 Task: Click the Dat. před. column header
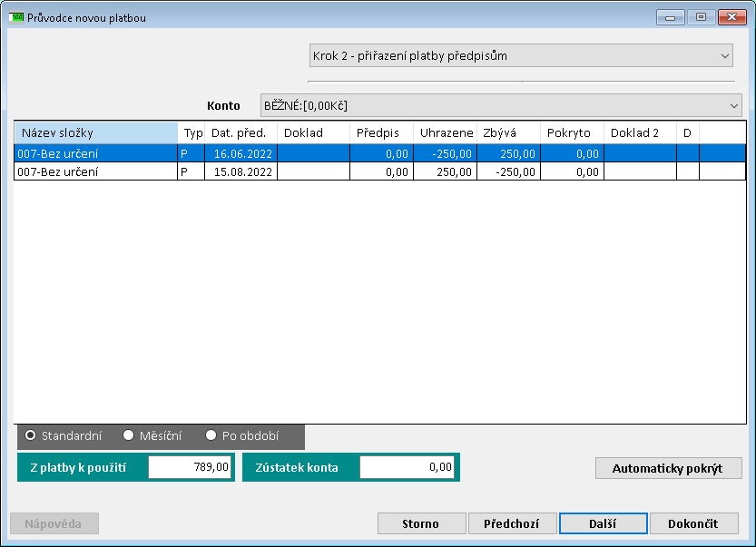tap(240, 132)
